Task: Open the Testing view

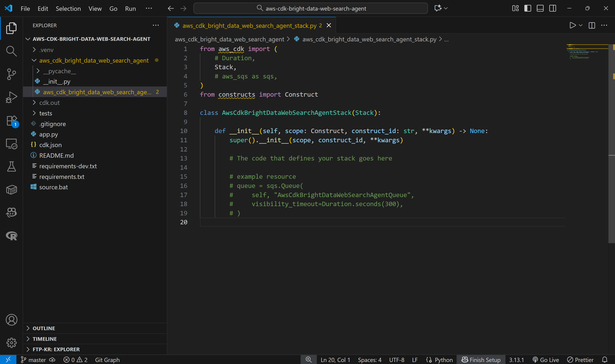Action: [x=12, y=167]
